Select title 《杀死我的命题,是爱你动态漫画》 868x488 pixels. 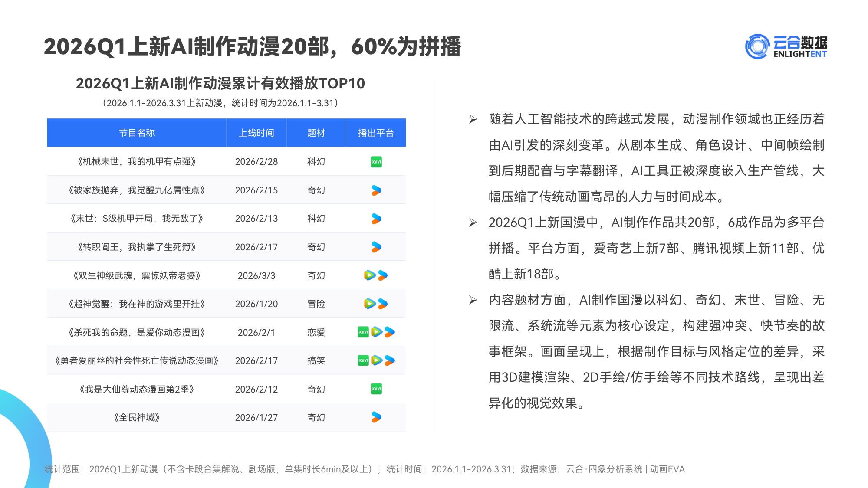pos(137,332)
